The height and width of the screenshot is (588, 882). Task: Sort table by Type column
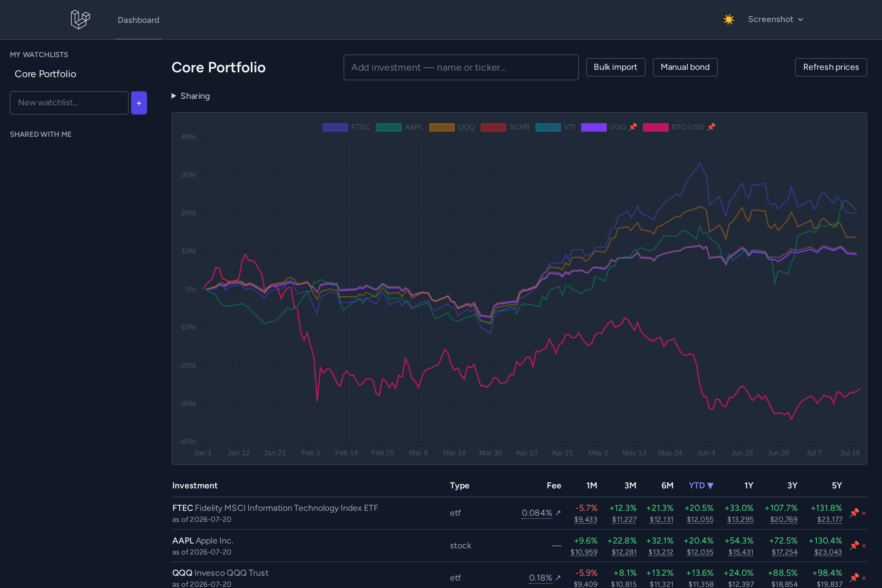pyautogui.click(x=459, y=486)
